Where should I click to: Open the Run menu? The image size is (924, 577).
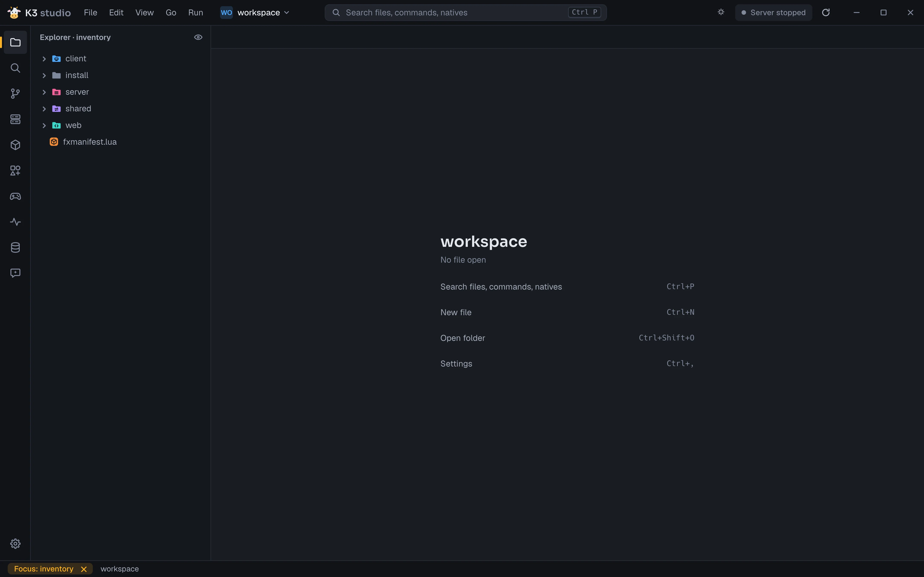point(195,13)
